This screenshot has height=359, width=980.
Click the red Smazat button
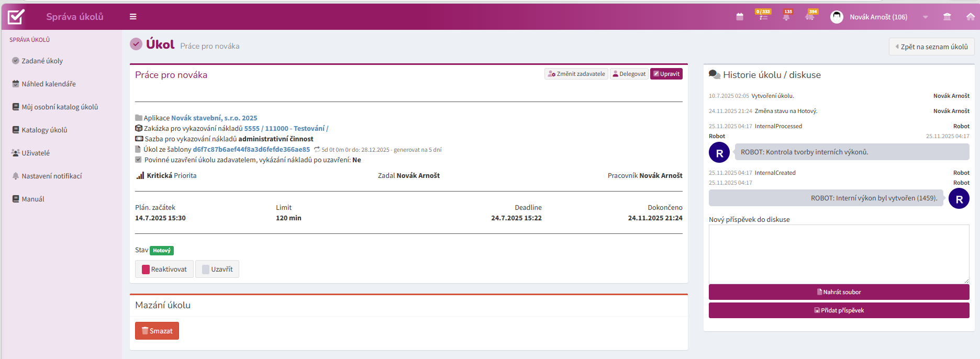(157, 331)
